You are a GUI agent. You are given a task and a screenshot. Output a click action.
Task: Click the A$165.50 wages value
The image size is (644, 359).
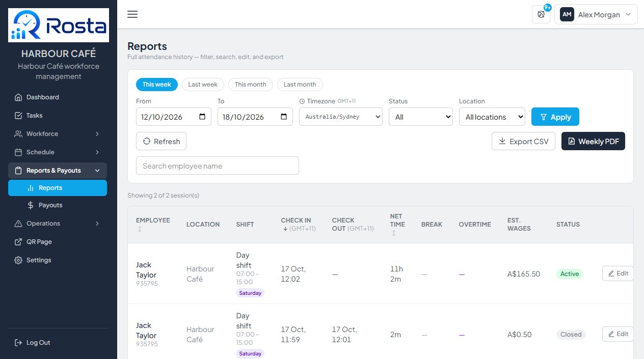tap(524, 274)
